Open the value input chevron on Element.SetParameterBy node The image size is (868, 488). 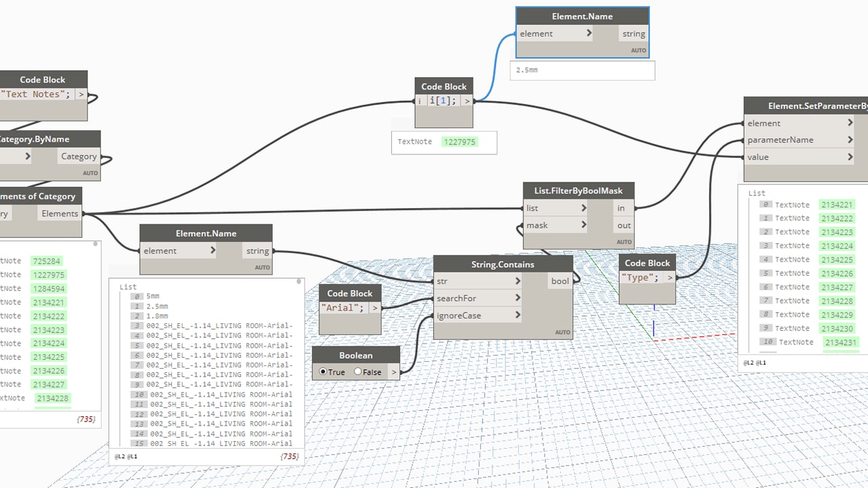pos(850,157)
